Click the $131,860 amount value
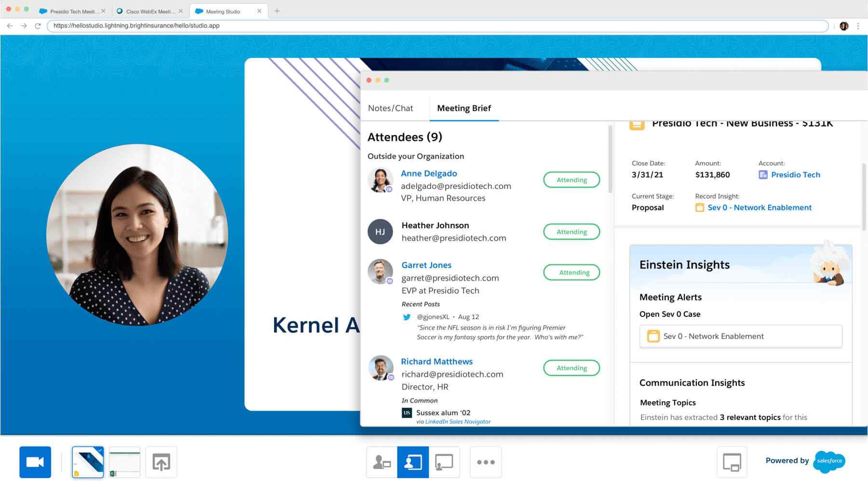The width and height of the screenshot is (868, 488). pyautogui.click(x=712, y=175)
